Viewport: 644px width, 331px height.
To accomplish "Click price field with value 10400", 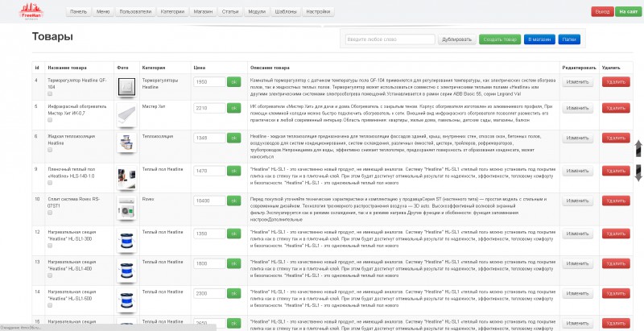I will coord(209,201).
